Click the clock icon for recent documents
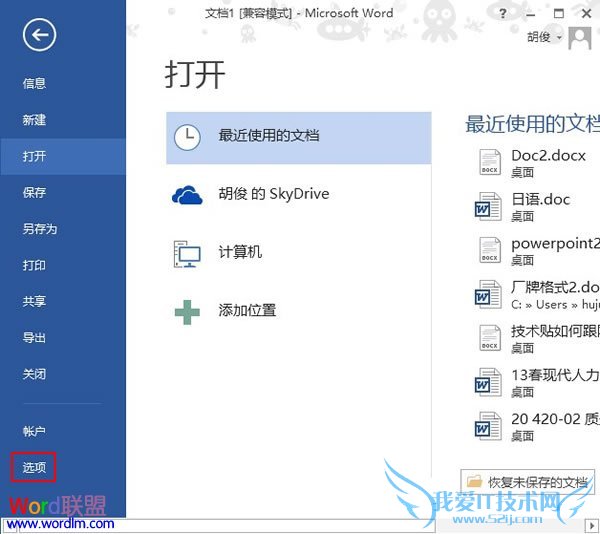 pyautogui.click(x=187, y=137)
